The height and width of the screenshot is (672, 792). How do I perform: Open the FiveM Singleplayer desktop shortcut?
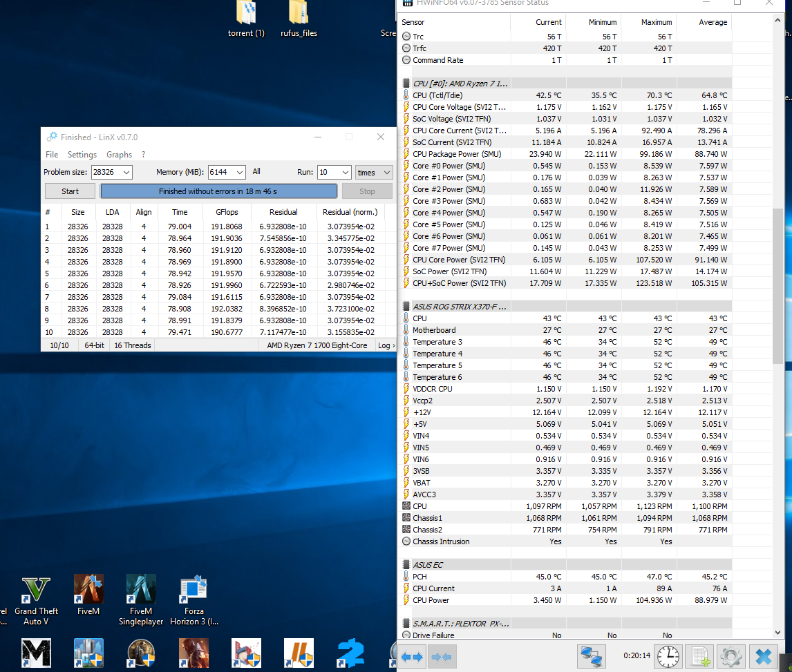[141, 599]
